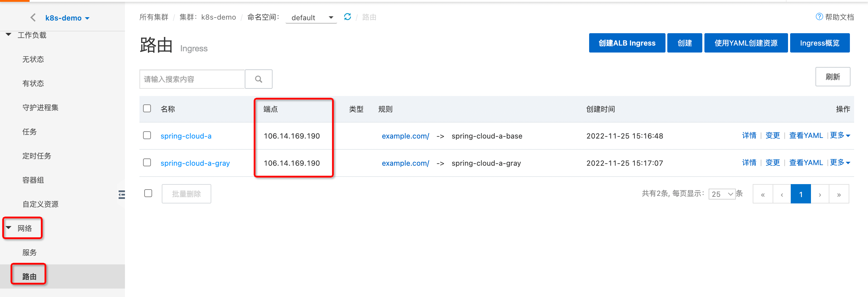
Task: Click the 刷新 button
Action: tap(833, 77)
